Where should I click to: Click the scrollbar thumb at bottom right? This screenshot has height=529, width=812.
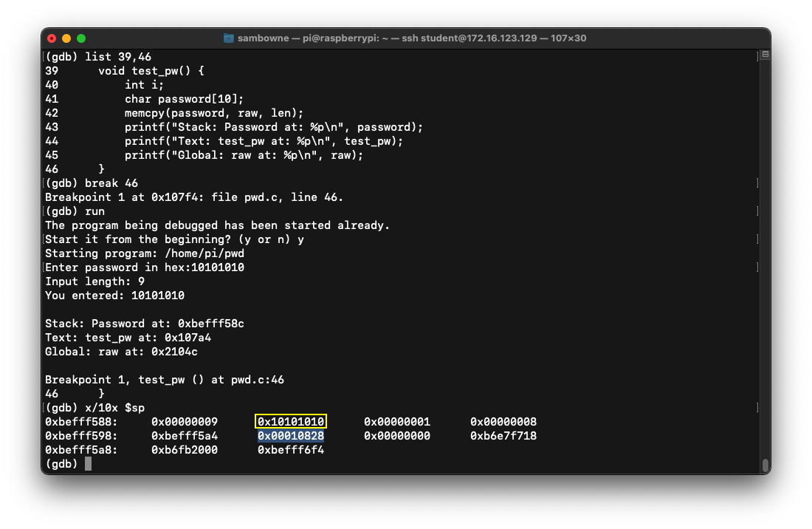[x=765, y=465]
